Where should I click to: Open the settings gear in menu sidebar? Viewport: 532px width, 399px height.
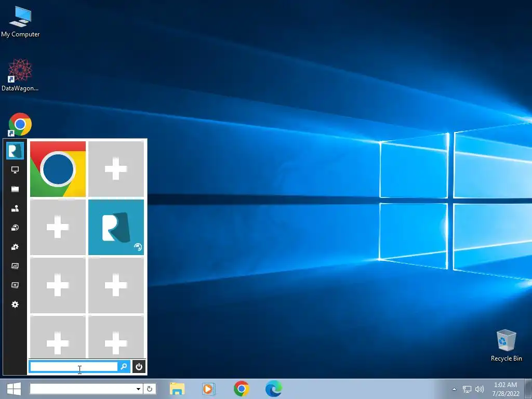click(x=15, y=304)
